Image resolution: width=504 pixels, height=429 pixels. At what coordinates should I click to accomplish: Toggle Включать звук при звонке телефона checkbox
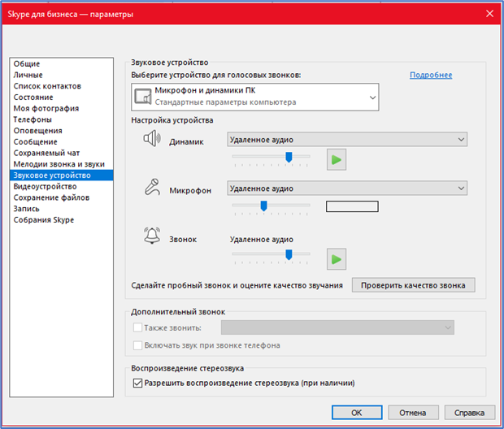click(137, 345)
